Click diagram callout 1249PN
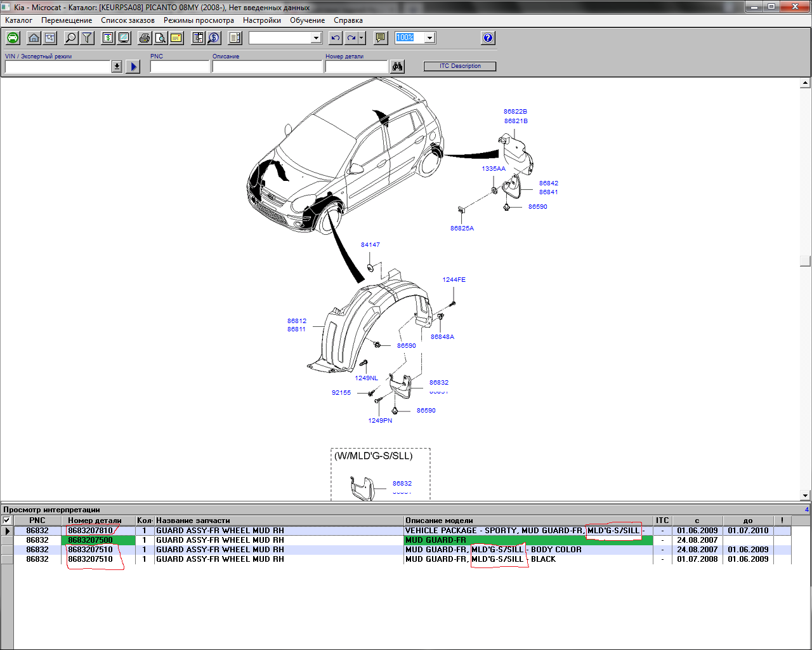812x650 pixels. pos(380,421)
